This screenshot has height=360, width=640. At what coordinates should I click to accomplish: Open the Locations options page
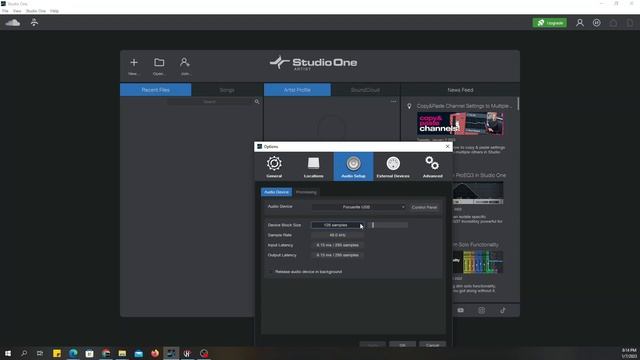(x=313, y=167)
